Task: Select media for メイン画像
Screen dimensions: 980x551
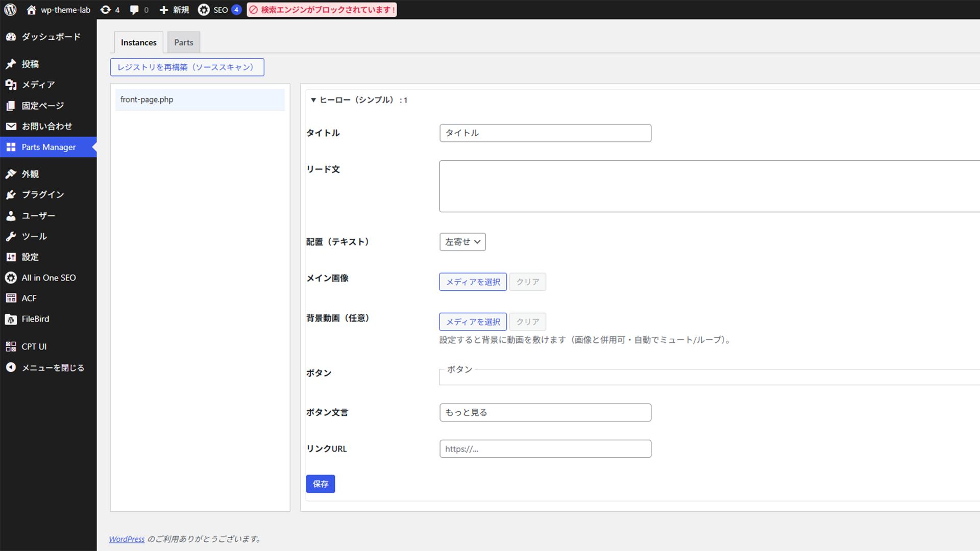Action: [x=473, y=282]
